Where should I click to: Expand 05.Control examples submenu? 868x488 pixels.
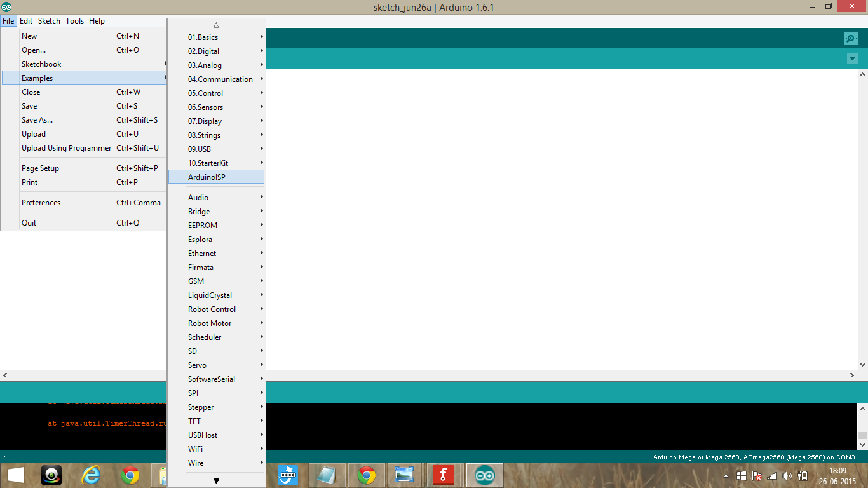tap(216, 93)
